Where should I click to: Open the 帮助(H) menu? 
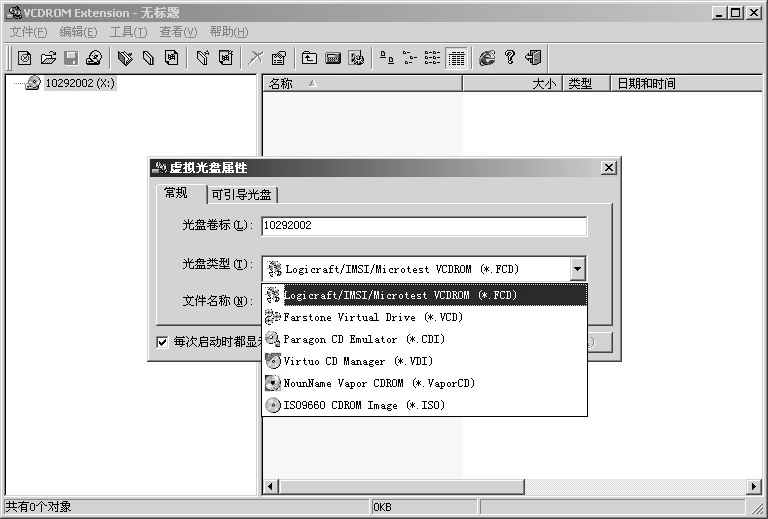(x=229, y=32)
